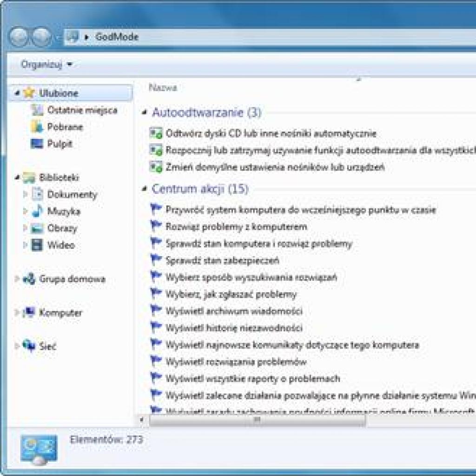Viewport: 476px width, 476px height.
Task: Collapse the Autoodtwarzanie (3) group
Action: [x=145, y=112]
